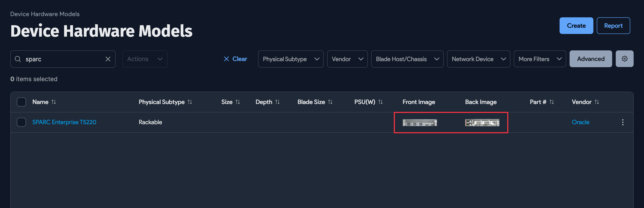This screenshot has height=208, width=644.
Task: Select the SPARC Enterprise T5220 row checkbox
Action: (21, 122)
